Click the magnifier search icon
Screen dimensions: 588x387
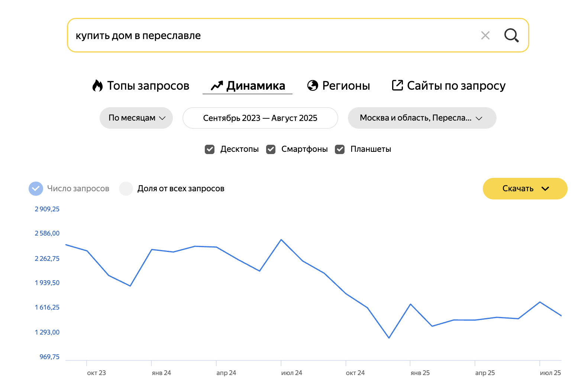[x=511, y=35]
